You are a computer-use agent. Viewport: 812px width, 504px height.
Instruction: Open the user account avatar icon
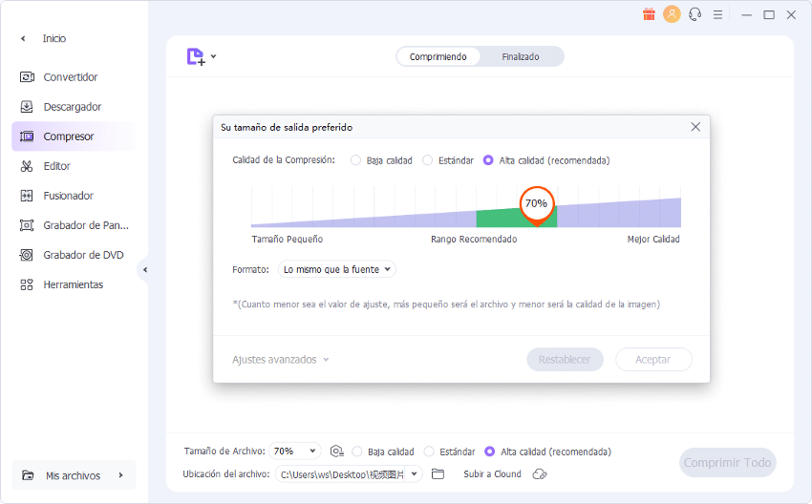[672, 14]
